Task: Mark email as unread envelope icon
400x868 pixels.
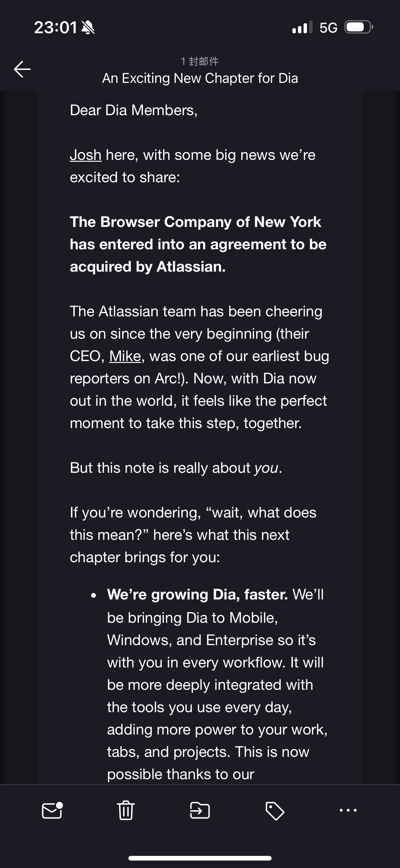Action: [52, 810]
